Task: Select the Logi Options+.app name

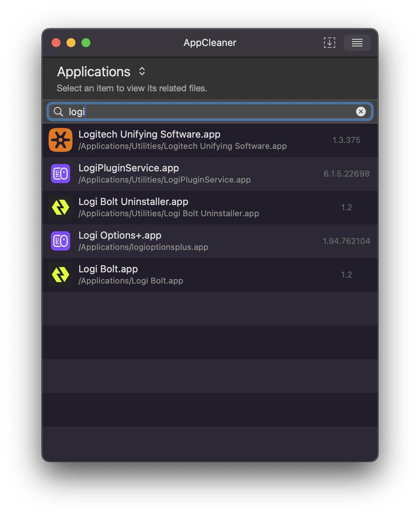Action: point(120,235)
